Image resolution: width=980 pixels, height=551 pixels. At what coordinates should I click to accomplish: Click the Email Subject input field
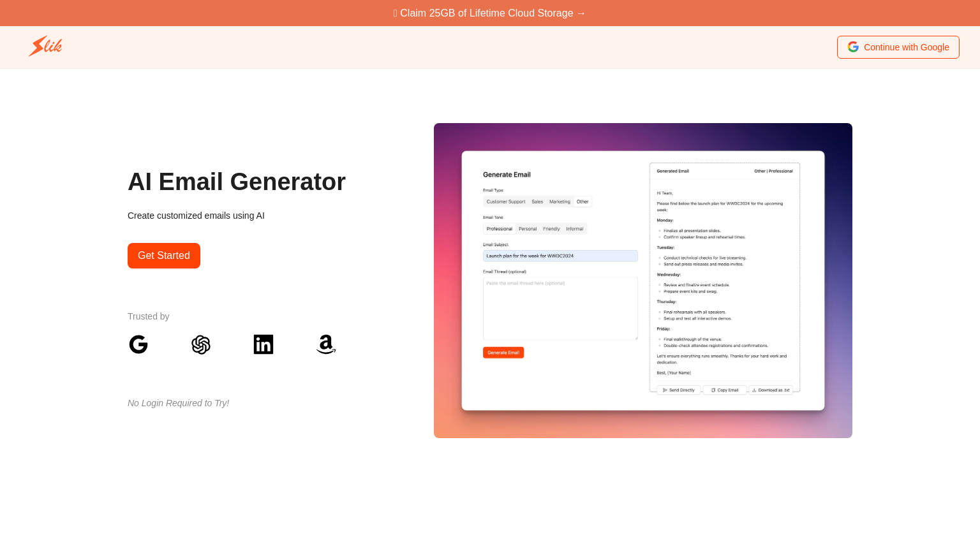560,256
